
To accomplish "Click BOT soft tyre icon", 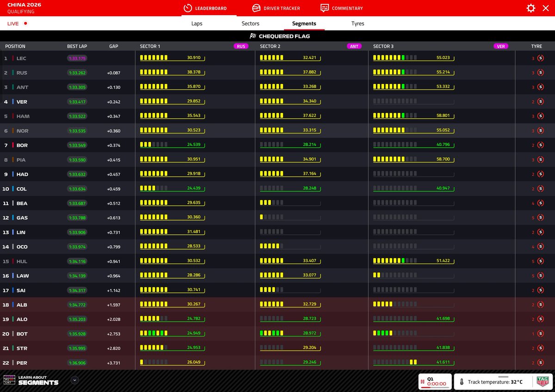I will (540, 334).
